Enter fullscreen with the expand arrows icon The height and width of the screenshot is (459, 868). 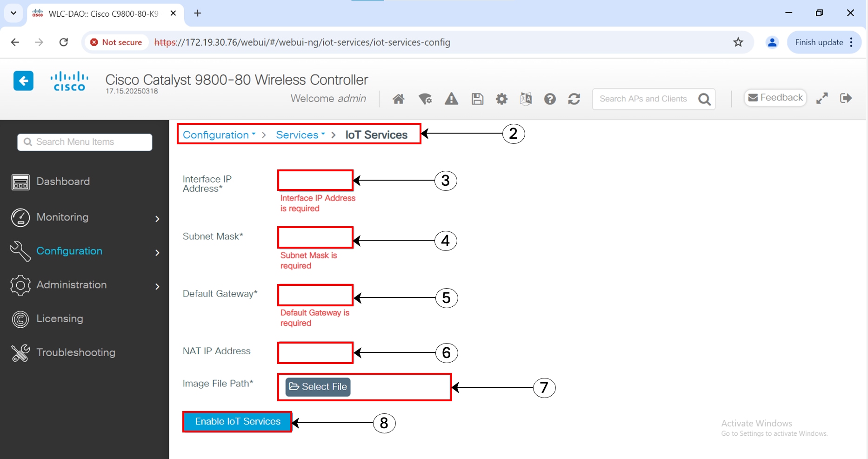pyautogui.click(x=822, y=98)
